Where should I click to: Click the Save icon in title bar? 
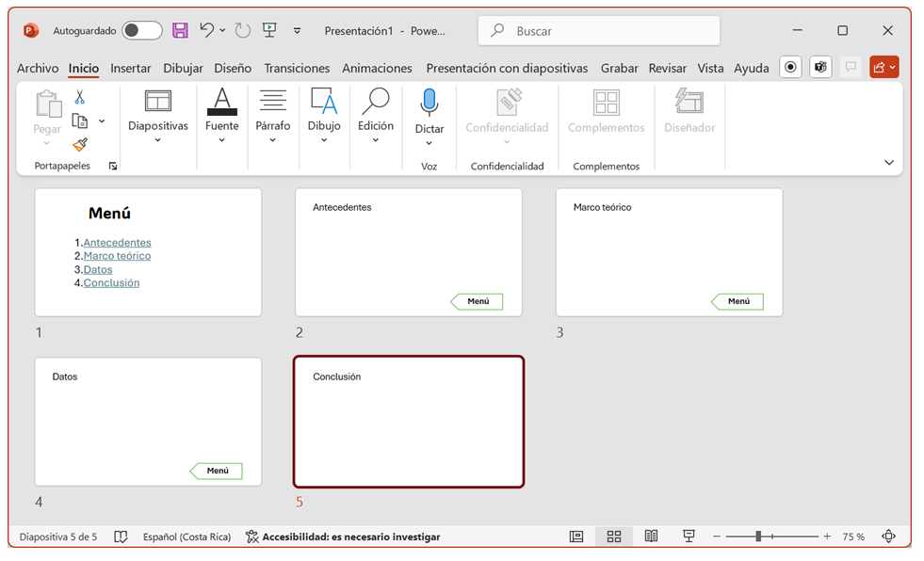[x=180, y=30]
